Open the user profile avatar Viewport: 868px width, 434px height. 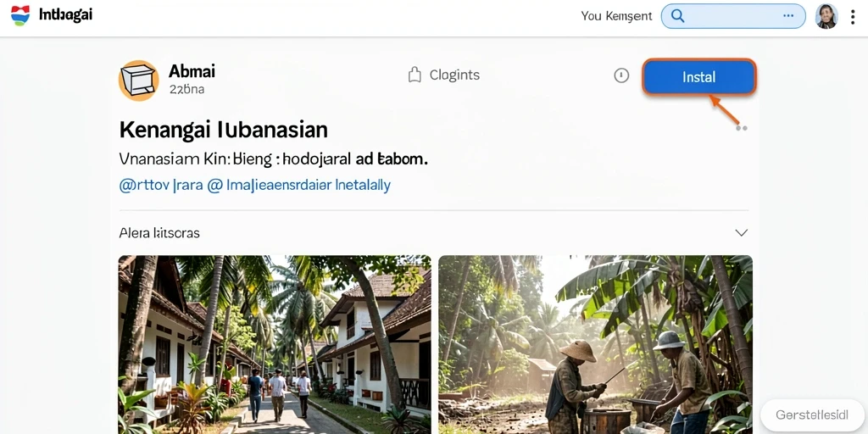coord(826,17)
